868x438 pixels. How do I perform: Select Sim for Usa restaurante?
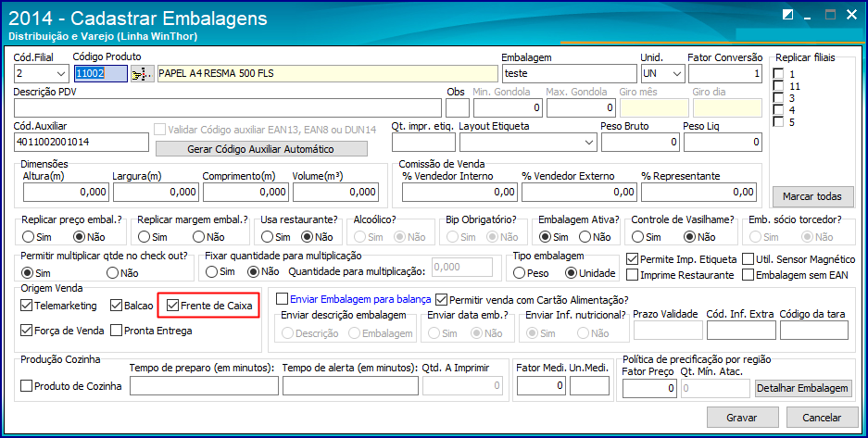tap(267, 237)
